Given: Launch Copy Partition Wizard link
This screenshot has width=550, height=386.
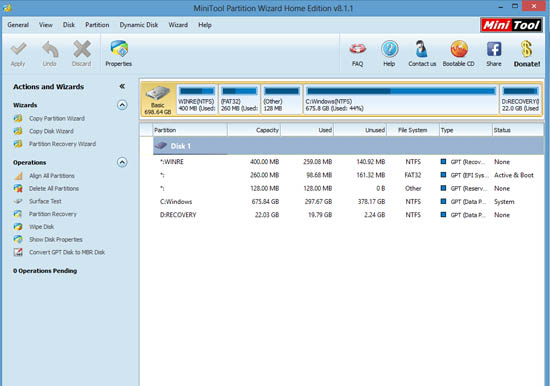Looking at the screenshot, I should tap(57, 118).
